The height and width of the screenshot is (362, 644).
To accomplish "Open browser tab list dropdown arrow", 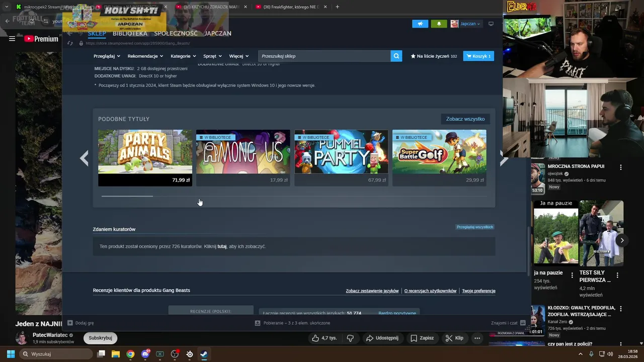I will tap(6, 7).
